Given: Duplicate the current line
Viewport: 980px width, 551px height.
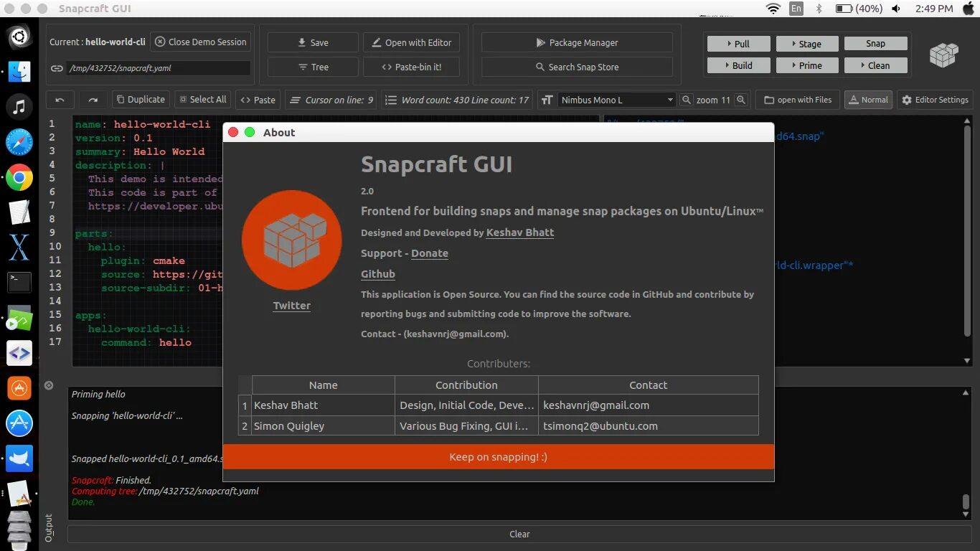Looking at the screenshot, I should point(141,100).
